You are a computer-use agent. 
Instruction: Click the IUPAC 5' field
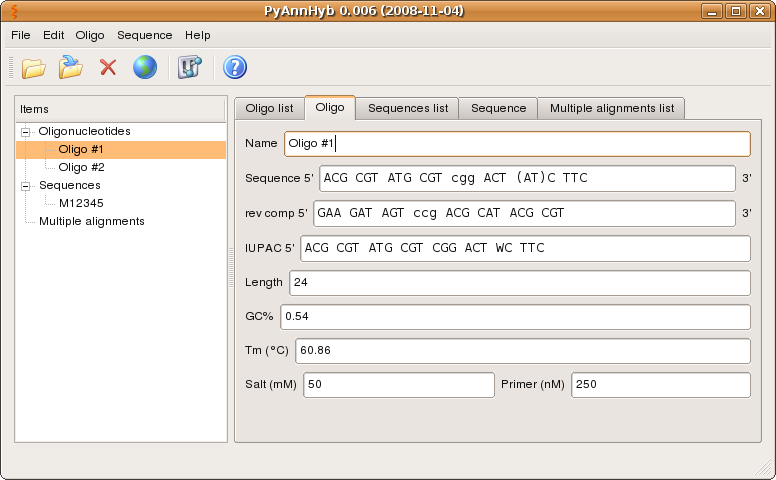coord(526,248)
